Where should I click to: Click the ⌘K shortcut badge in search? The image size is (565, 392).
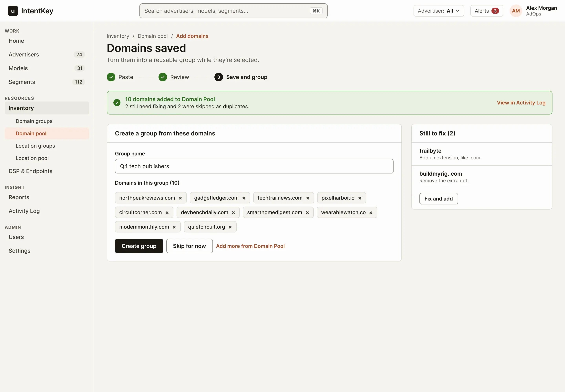[x=316, y=11]
